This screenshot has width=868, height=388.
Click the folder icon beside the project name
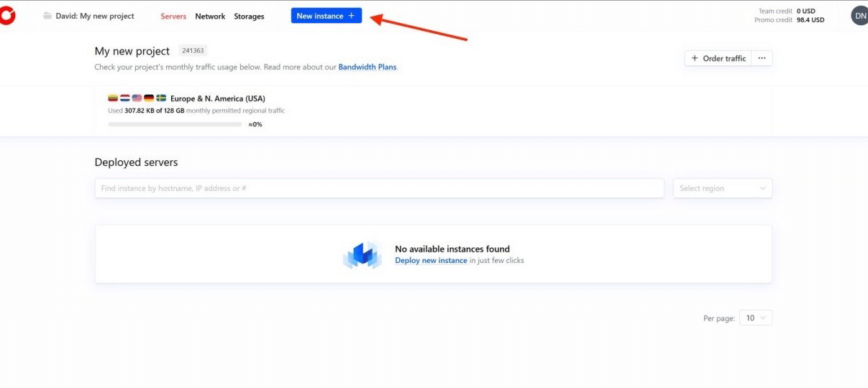pos(47,16)
